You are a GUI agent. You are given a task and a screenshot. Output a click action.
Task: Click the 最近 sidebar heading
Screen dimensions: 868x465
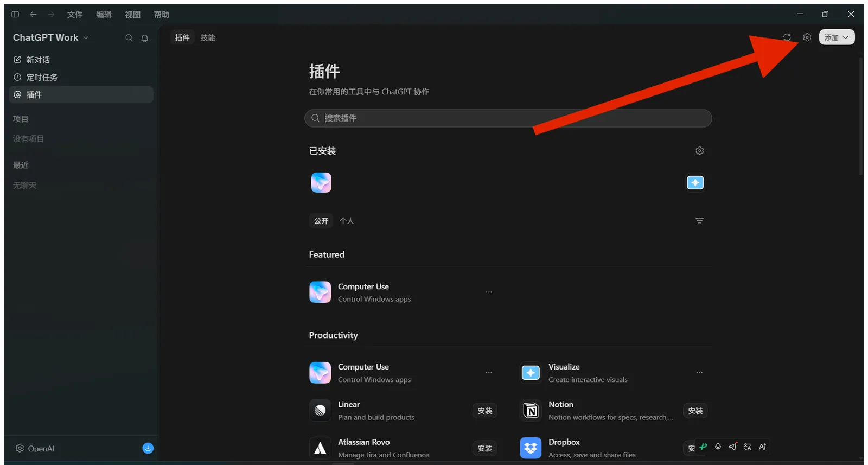click(x=21, y=165)
